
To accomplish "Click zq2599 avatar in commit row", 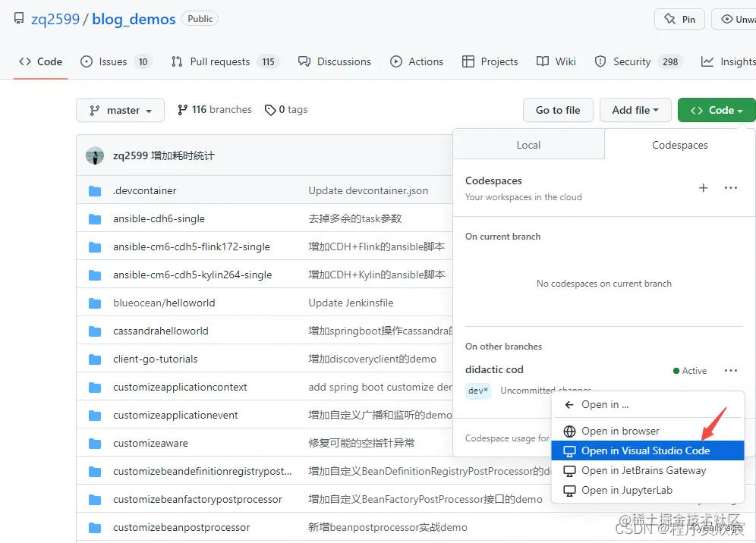I will tap(95, 155).
